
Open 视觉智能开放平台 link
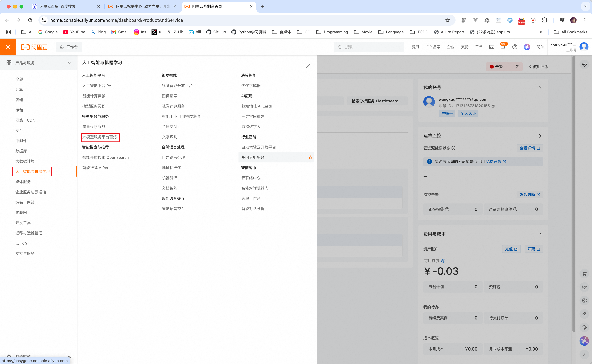pyautogui.click(x=177, y=86)
